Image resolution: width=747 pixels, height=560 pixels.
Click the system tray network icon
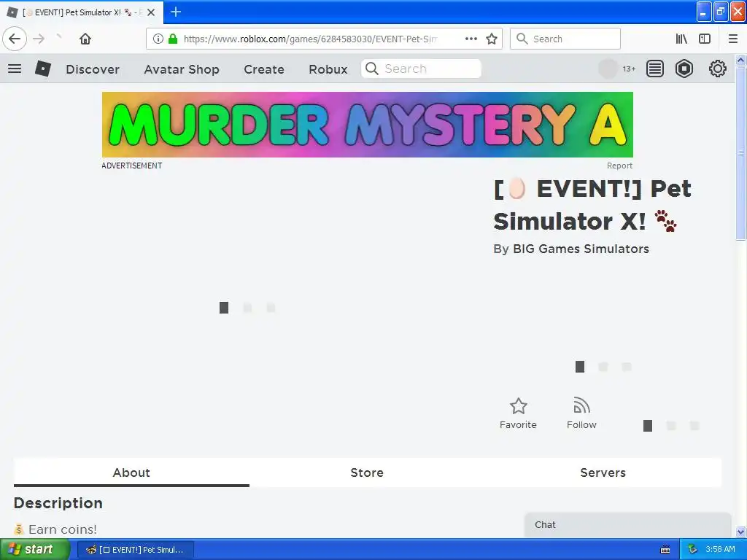point(692,550)
